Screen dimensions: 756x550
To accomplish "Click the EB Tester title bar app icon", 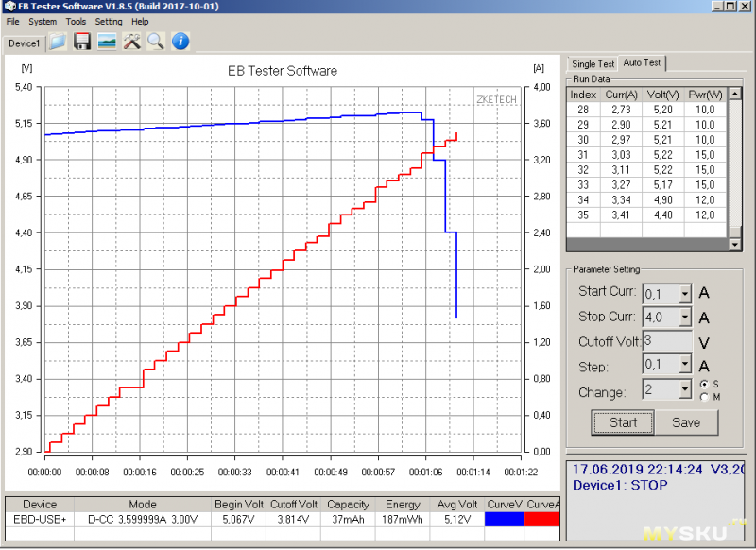I will (x=9, y=7).
